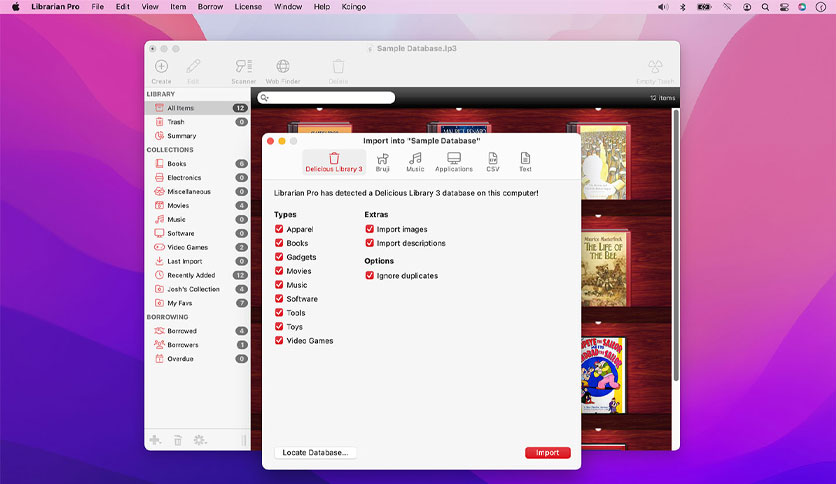Open Spotlight search in menu bar
Viewport: 836px width, 484px height.
[765, 7]
